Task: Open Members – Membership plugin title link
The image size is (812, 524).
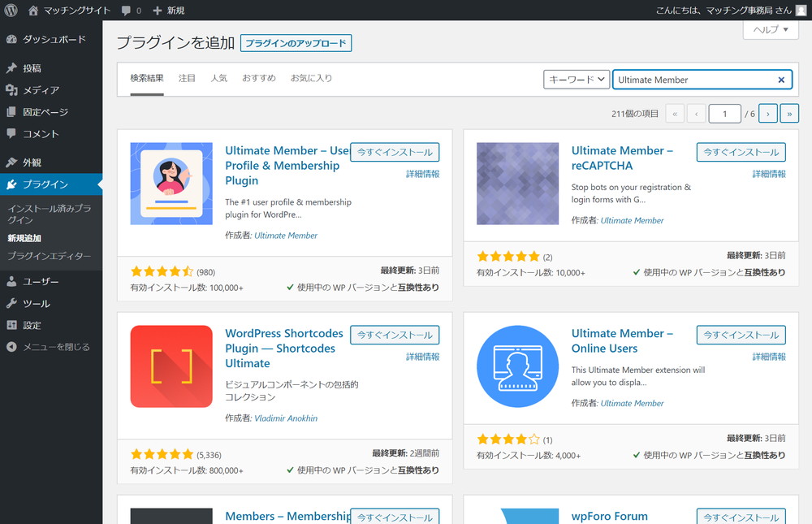Action: pyautogui.click(x=287, y=516)
